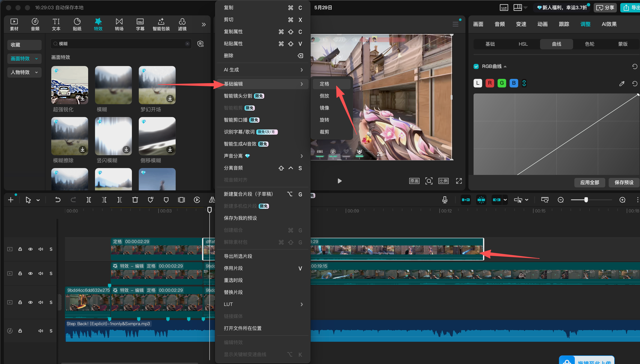Click the microphone record voiceover icon
Image resolution: width=640 pixels, height=364 pixels.
point(445,200)
